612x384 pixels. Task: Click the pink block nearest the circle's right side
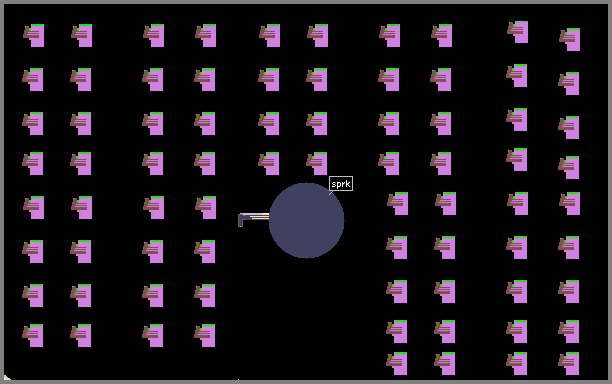pyautogui.click(x=398, y=203)
